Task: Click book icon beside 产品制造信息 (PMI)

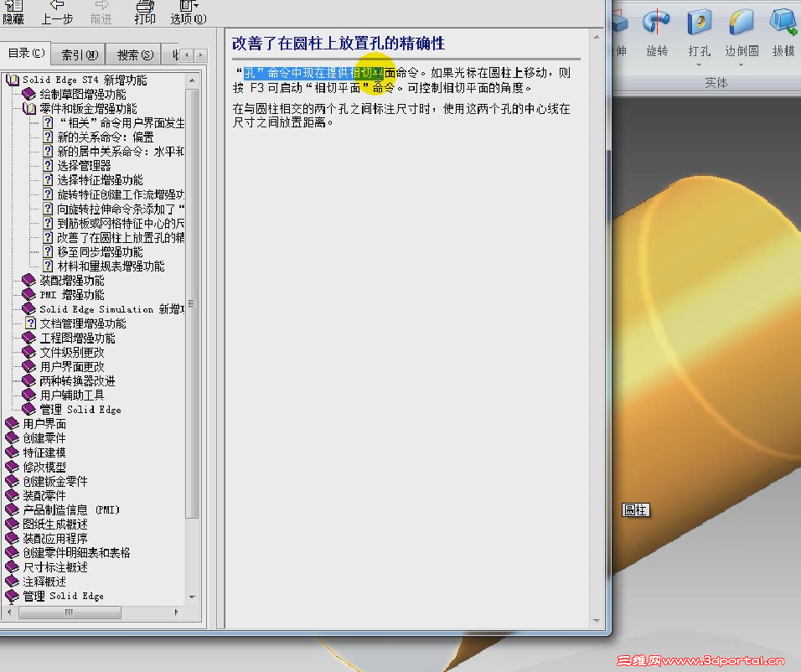Action: coord(12,509)
